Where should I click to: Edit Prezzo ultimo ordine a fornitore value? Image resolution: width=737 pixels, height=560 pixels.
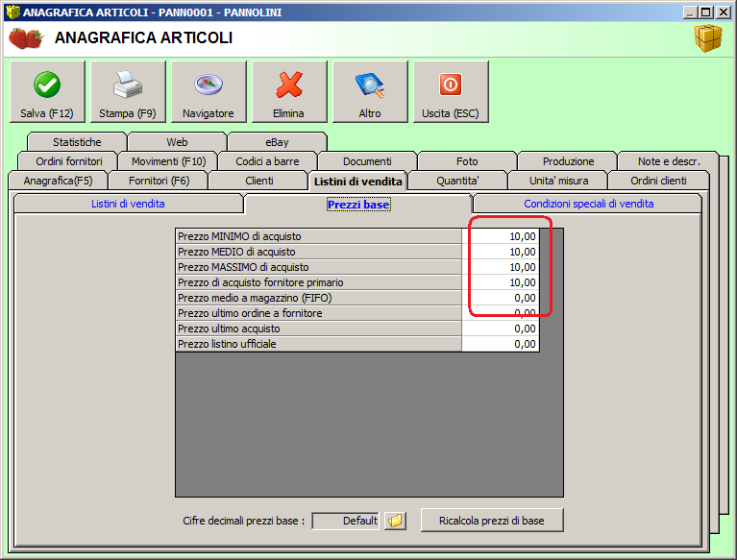point(500,313)
